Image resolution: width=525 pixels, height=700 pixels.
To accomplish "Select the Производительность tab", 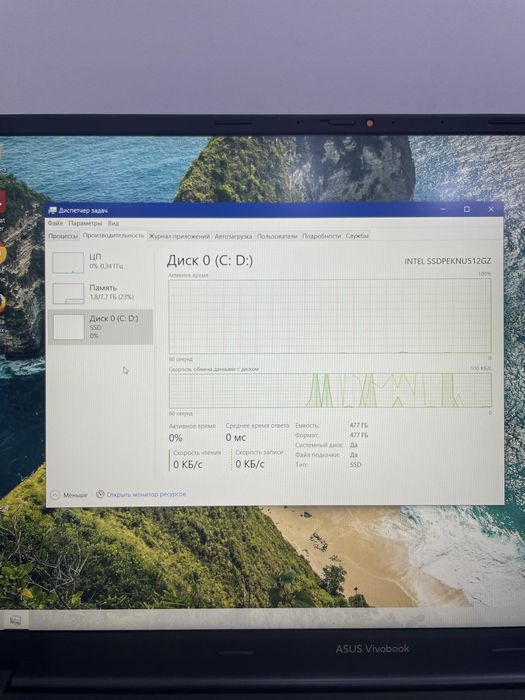I will pyautogui.click(x=113, y=235).
